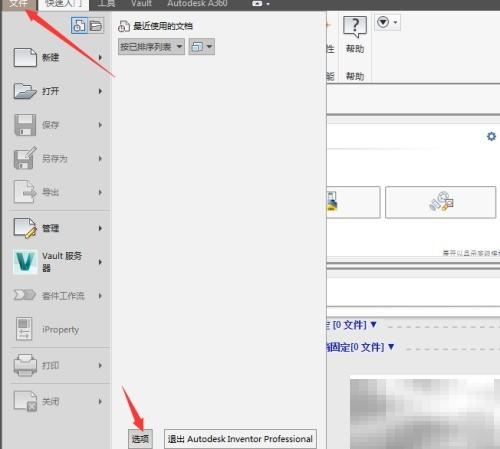Select the iProperty menu entry label
Viewport: 500px width, 449px height.
click(x=61, y=330)
